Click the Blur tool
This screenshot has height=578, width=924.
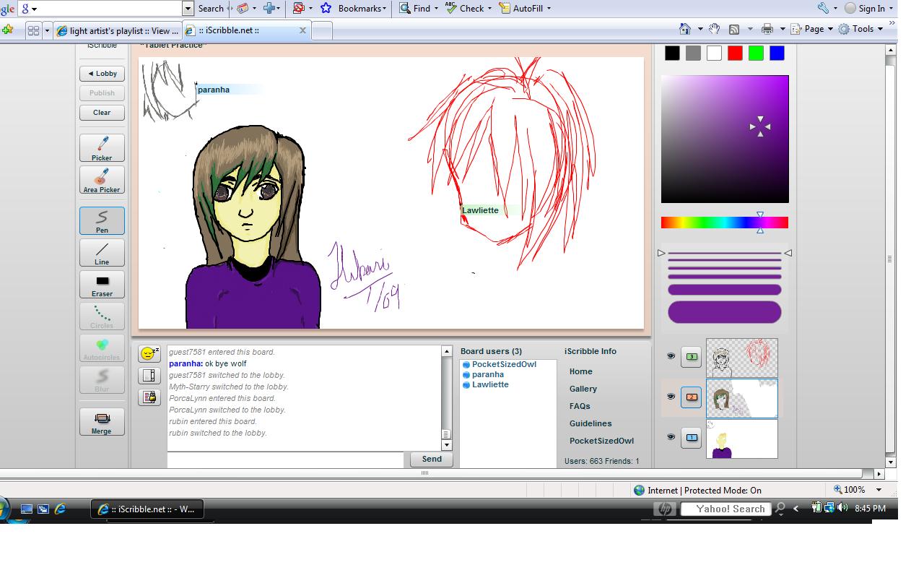[102, 380]
